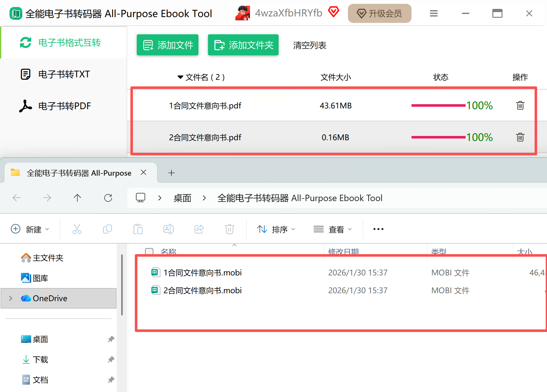Select the 1合同文件意向书.mobi file

(x=202, y=273)
